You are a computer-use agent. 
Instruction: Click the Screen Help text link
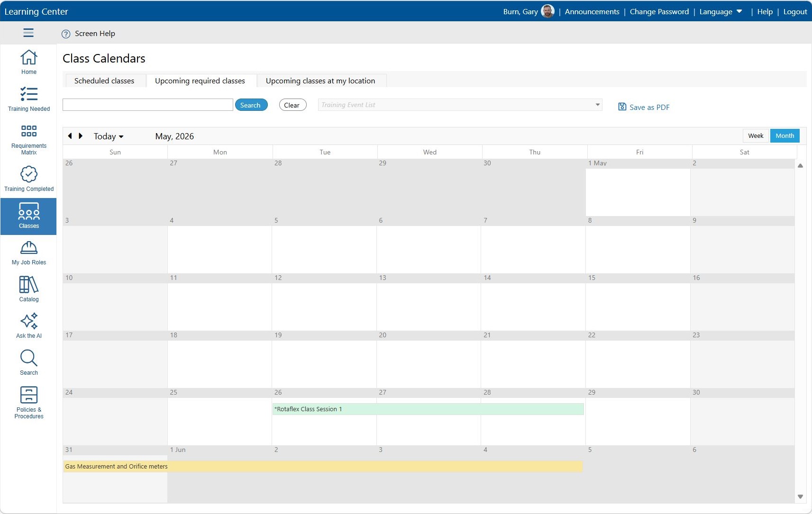tap(95, 34)
